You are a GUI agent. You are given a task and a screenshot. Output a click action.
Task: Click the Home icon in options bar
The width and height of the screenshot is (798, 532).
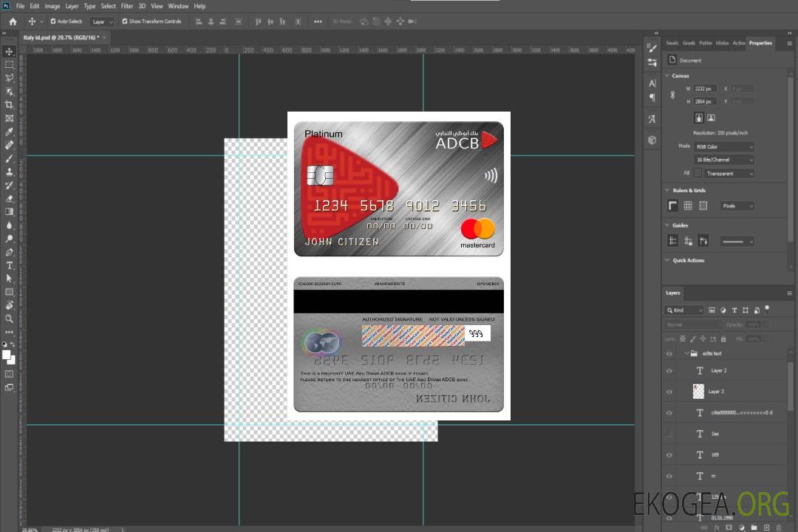click(x=13, y=21)
